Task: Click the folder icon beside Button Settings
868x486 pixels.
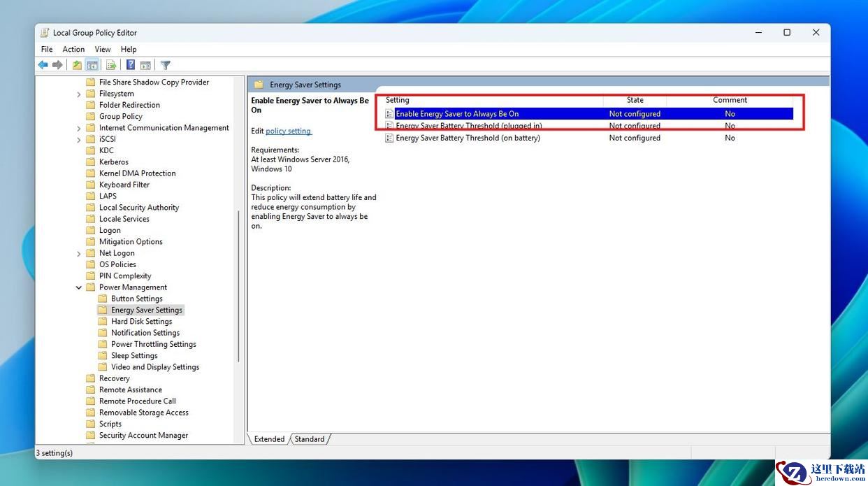Action: pos(102,299)
